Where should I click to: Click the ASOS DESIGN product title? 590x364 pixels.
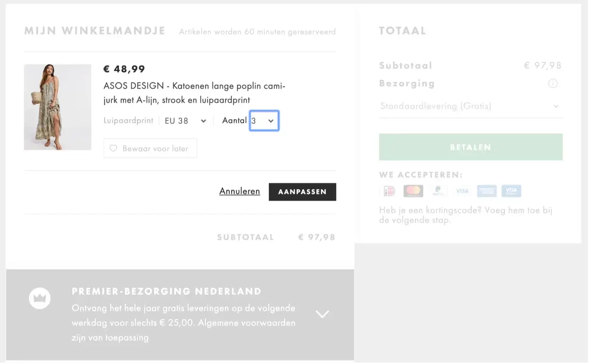click(194, 93)
